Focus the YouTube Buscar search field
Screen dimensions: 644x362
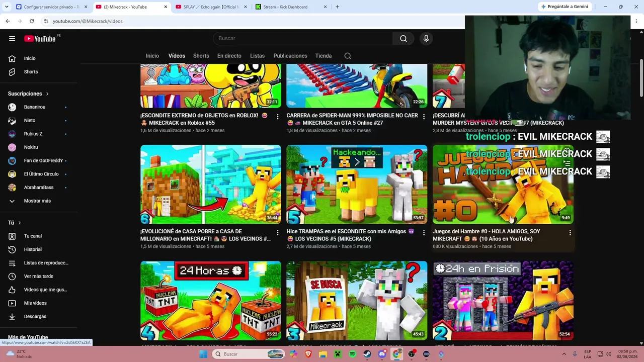(303, 39)
